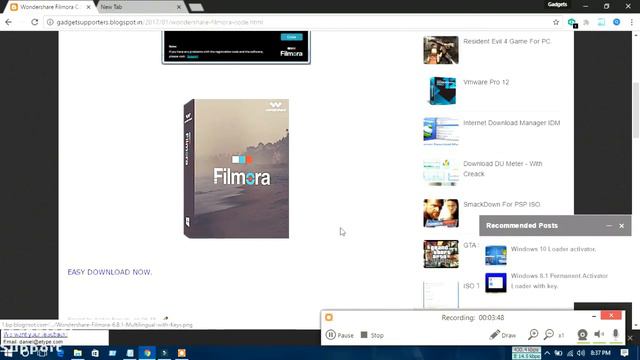
Task: Click the Gadgets profile button
Action: tap(557, 4)
